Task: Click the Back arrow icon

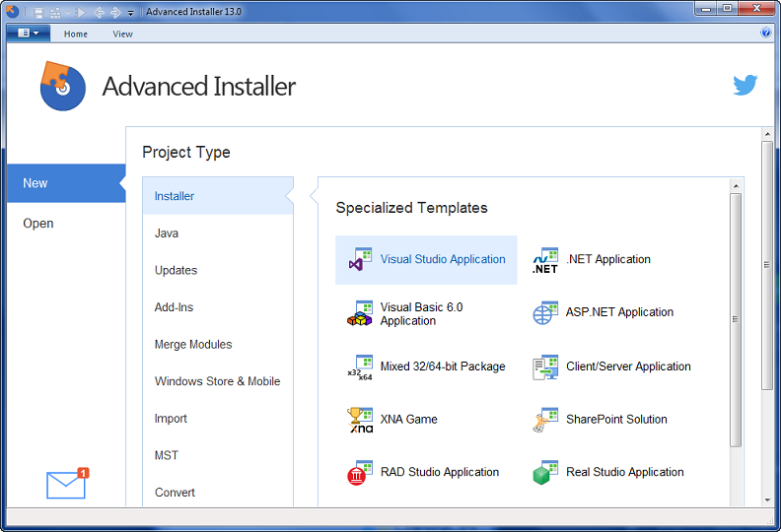Action: pyautogui.click(x=99, y=12)
